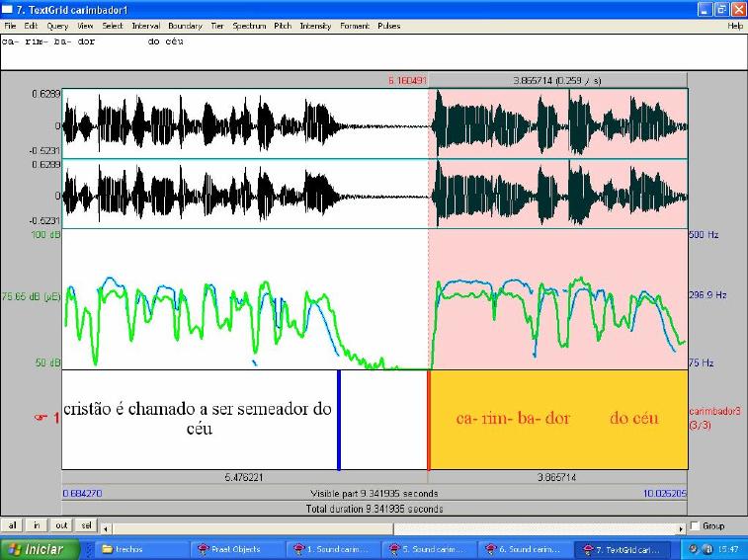Image resolution: width=748 pixels, height=560 pixels.
Task: Click the first system tray icon
Action: click(x=694, y=549)
